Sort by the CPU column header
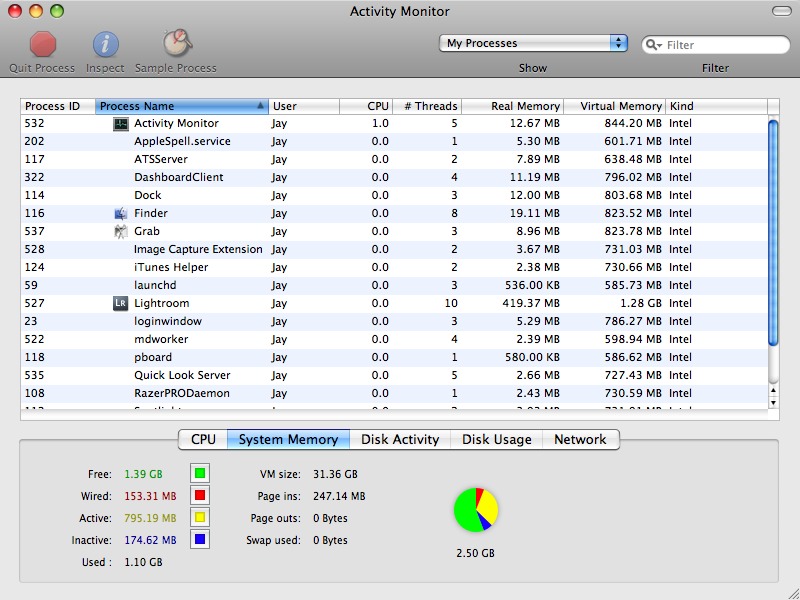The width and height of the screenshot is (800, 600). (366, 106)
